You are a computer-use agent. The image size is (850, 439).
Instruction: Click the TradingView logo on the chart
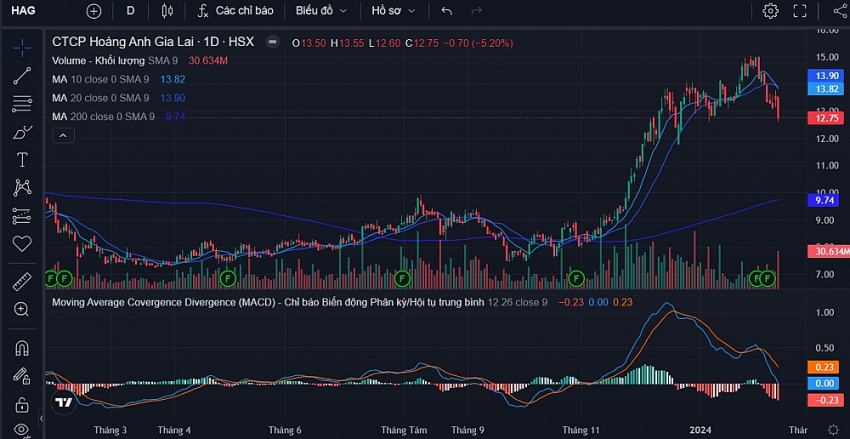click(64, 402)
